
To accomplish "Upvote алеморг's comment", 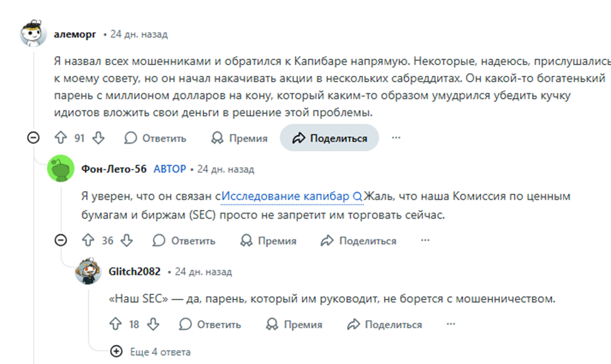I will click(61, 138).
